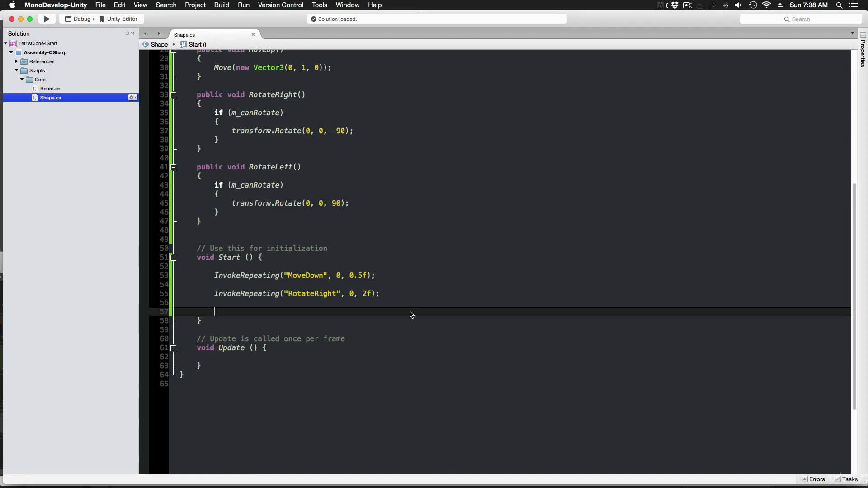Open the Build menu

pyautogui.click(x=221, y=5)
